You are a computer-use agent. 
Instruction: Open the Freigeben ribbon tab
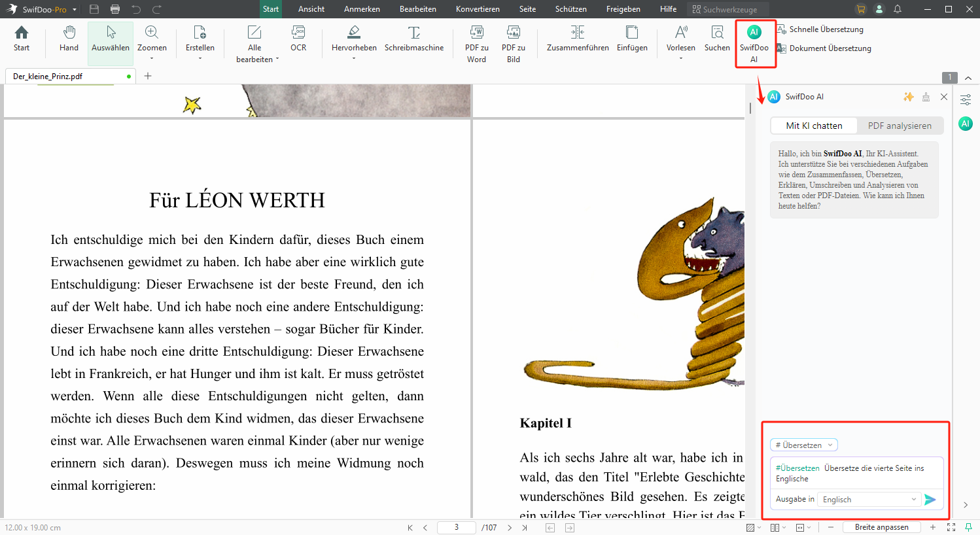(623, 9)
